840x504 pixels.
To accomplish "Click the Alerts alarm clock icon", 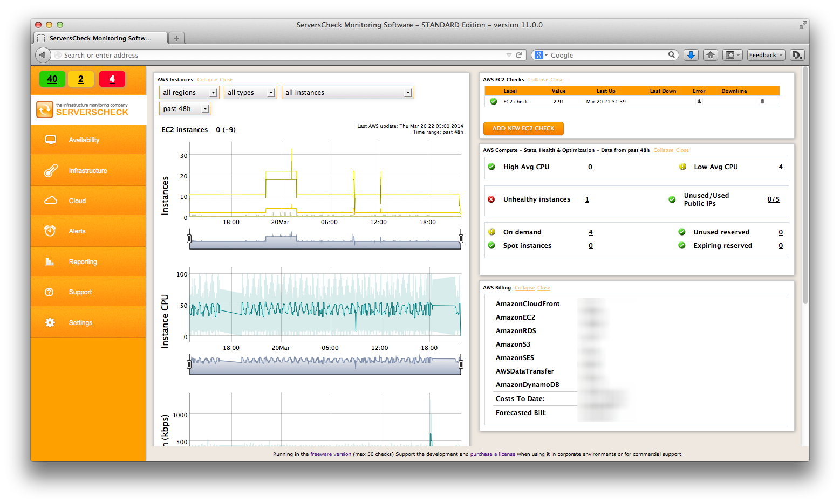I will pyautogui.click(x=51, y=231).
